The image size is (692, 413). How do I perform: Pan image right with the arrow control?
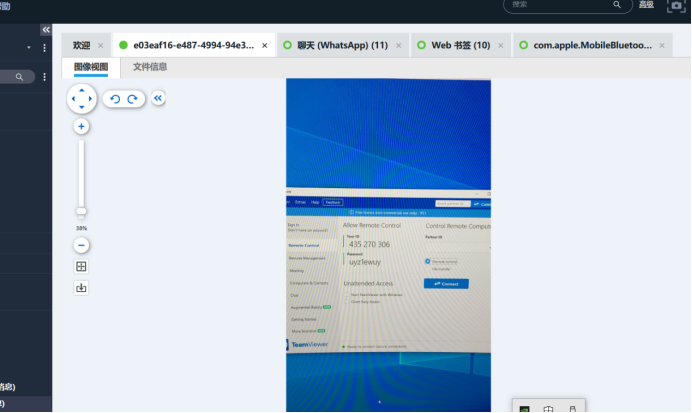coord(90,99)
